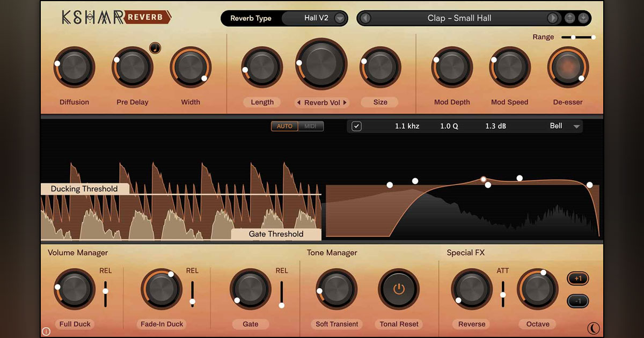Open the Reverb Type dropdown arrow
The height and width of the screenshot is (338, 644).
click(340, 18)
